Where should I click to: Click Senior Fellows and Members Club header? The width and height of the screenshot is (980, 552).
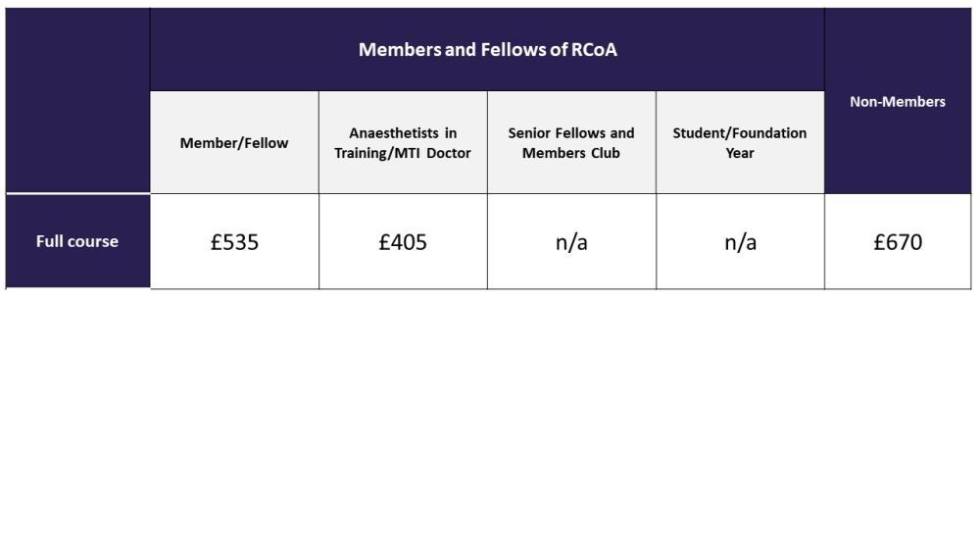coord(571,142)
